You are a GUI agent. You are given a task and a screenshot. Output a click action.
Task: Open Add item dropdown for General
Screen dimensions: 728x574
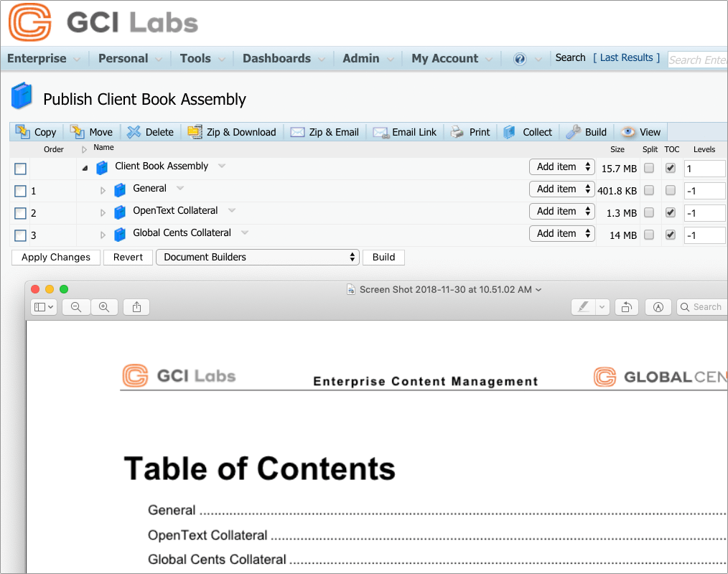click(x=561, y=189)
